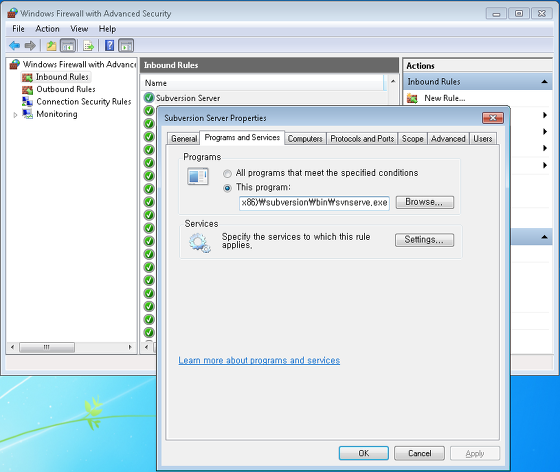This screenshot has height=472, width=560.
Task: Click OK in Subversion Server Properties
Action: coord(364,453)
